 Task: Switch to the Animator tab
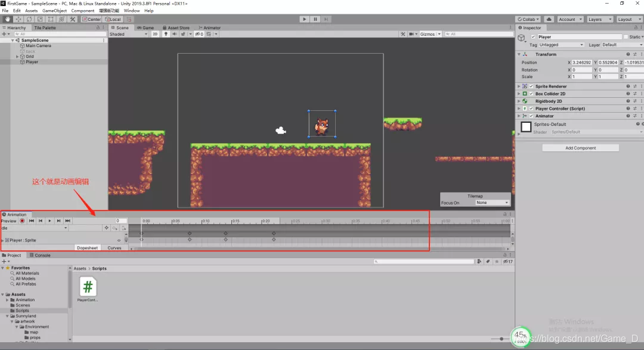coord(209,27)
